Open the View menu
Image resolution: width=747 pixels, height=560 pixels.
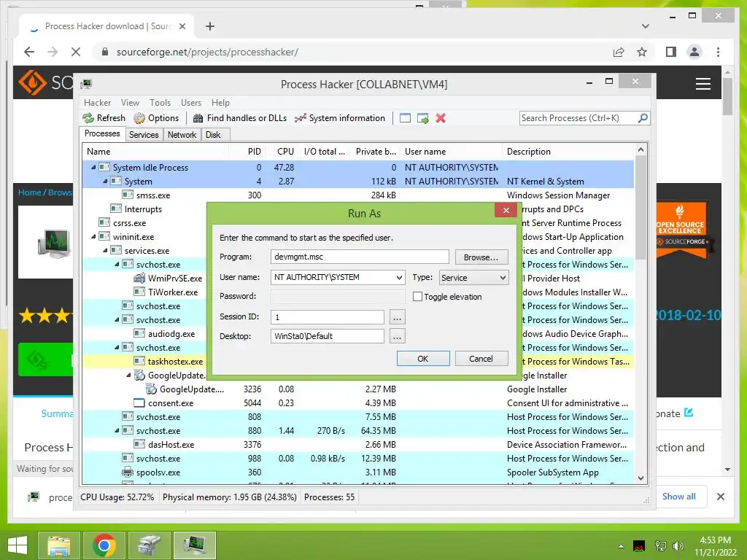point(130,102)
